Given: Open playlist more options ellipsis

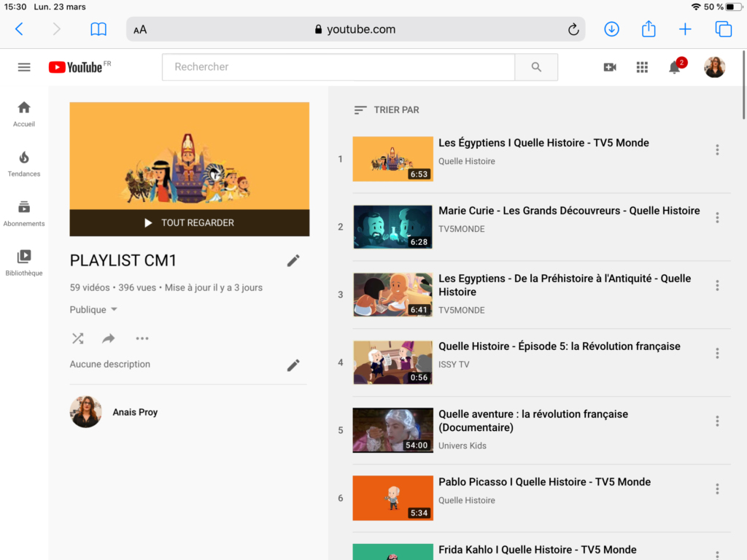Looking at the screenshot, I should point(142,338).
